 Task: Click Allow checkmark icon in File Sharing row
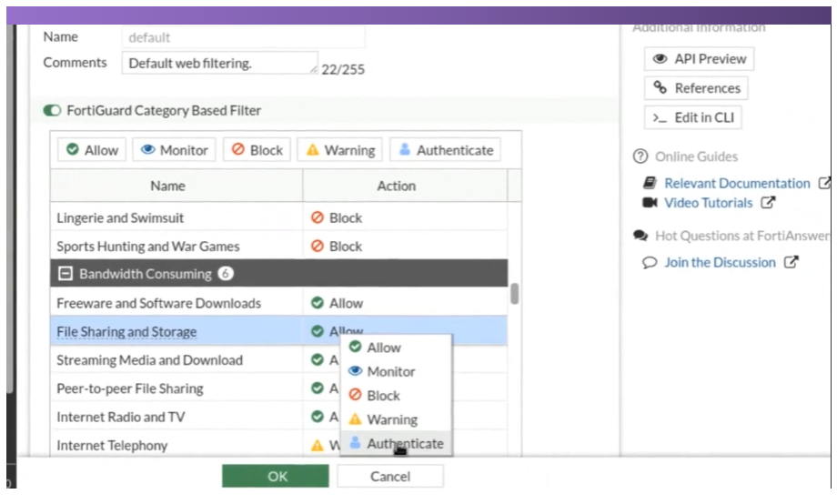pyautogui.click(x=318, y=331)
